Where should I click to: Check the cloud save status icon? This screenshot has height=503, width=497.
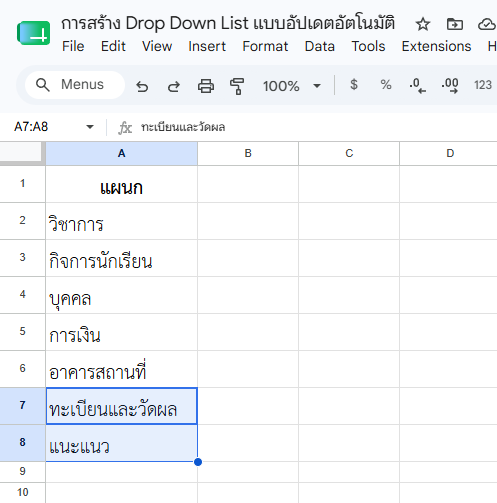(x=487, y=24)
